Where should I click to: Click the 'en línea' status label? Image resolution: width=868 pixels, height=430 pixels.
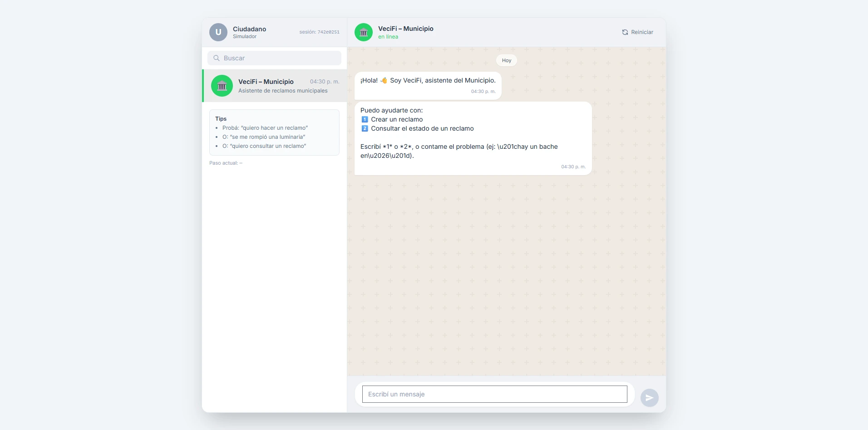[388, 37]
